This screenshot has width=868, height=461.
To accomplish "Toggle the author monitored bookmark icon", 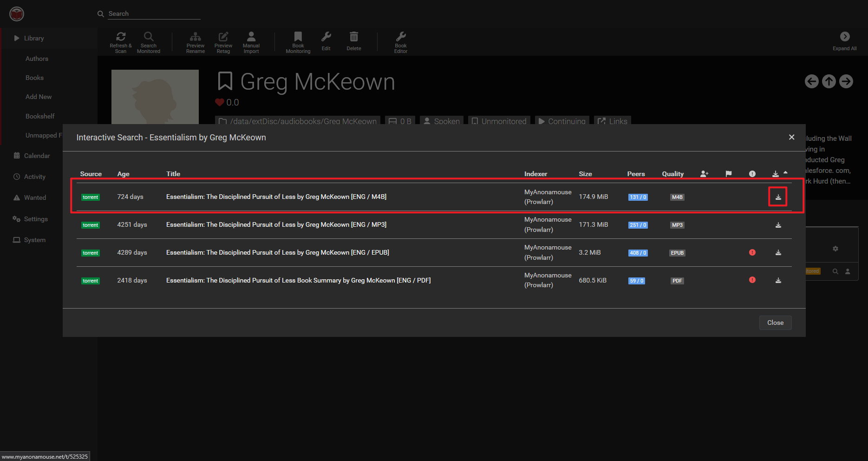I will [x=225, y=81].
